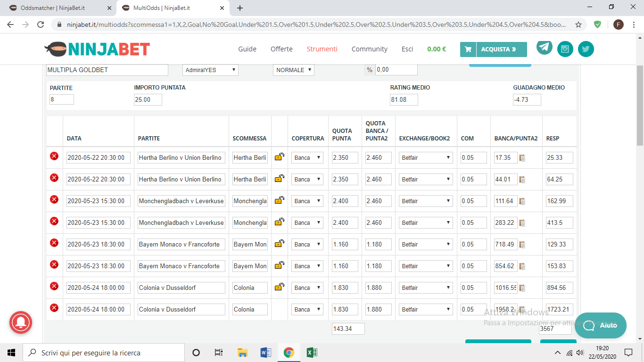Viewport: 644px width, 362px height.
Task: Open the AdmiralYES bookmaker dropdown
Action: [210, 70]
